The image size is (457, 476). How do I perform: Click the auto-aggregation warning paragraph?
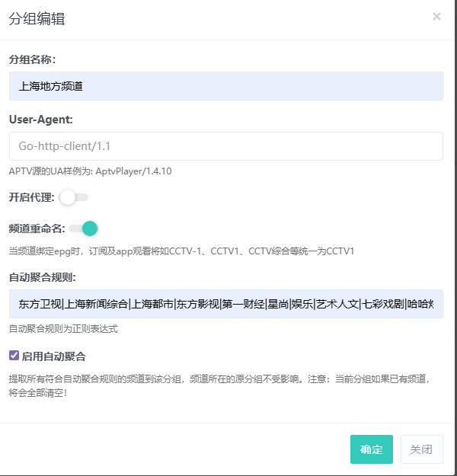221,385
